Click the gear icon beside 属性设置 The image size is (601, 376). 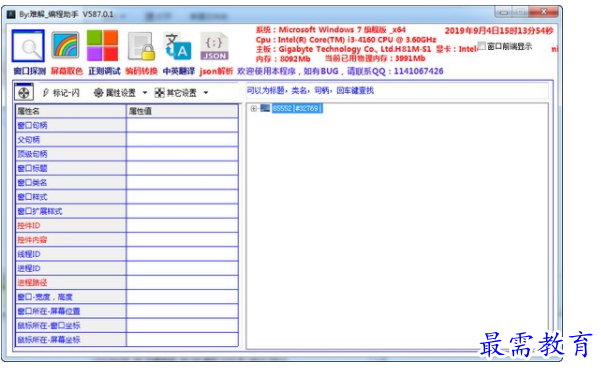pos(99,93)
